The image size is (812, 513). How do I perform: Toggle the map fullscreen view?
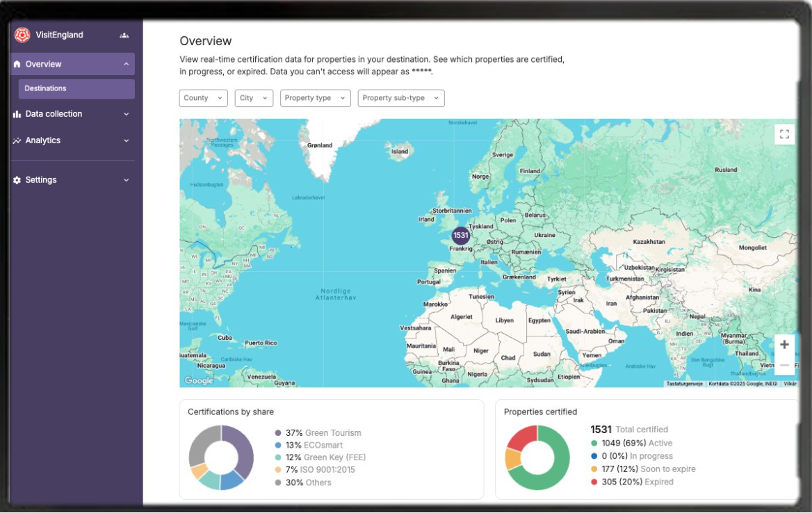784,135
